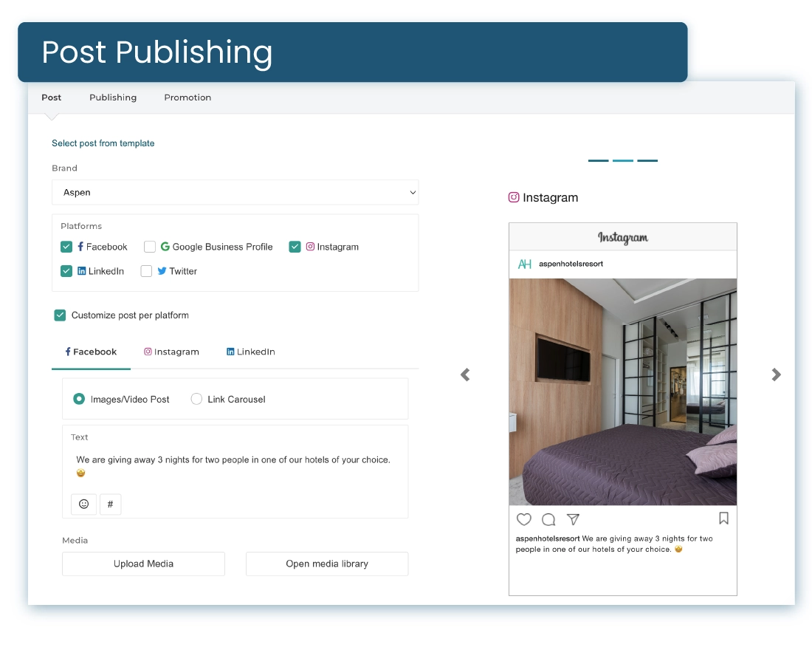Enable the Google Business Profile checkbox

pos(150,247)
